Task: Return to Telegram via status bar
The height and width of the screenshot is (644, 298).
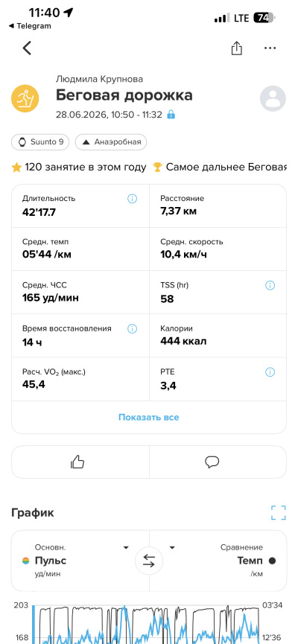Action: [30, 26]
